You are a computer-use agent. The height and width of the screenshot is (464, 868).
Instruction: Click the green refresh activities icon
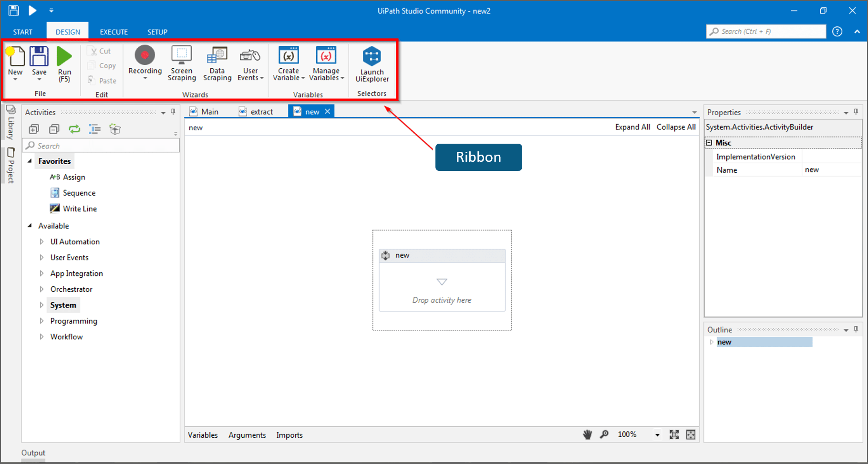(x=74, y=129)
